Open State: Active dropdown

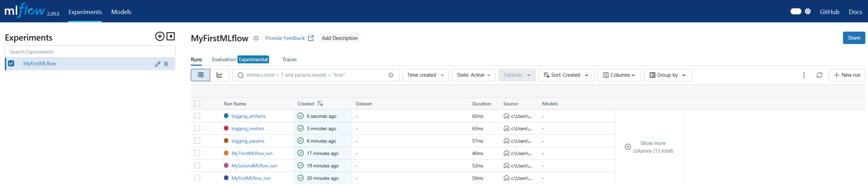pyautogui.click(x=473, y=75)
